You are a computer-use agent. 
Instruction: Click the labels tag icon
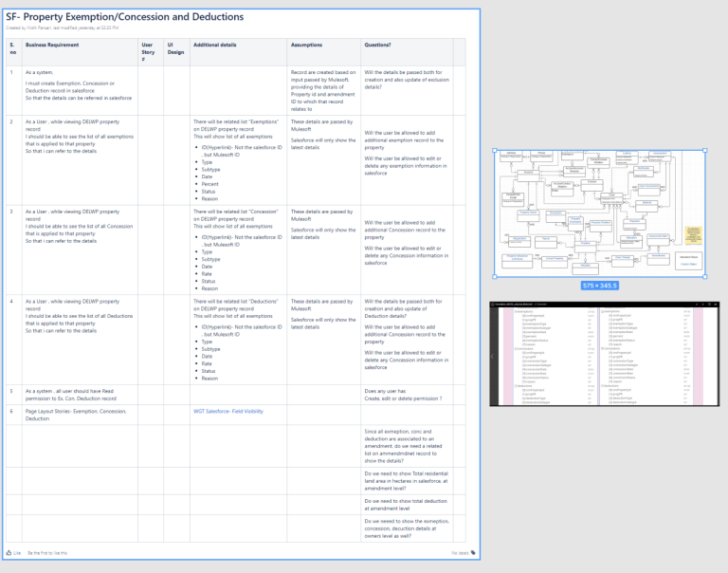[x=473, y=552]
